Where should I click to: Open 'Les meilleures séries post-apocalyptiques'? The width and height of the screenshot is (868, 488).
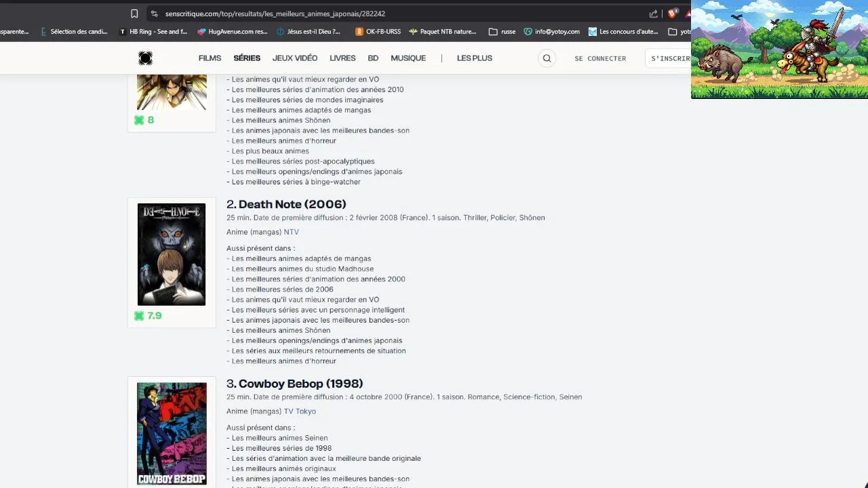[x=303, y=161]
